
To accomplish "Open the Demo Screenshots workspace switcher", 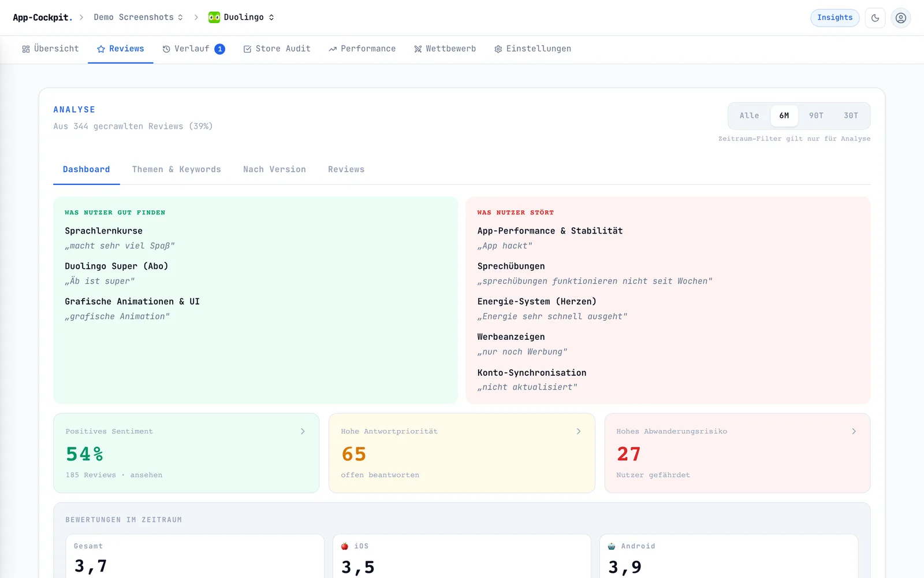I will pyautogui.click(x=139, y=17).
